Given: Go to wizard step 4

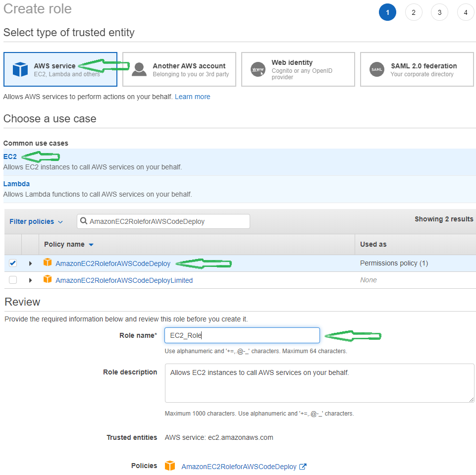Looking at the screenshot, I should click(x=466, y=12).
